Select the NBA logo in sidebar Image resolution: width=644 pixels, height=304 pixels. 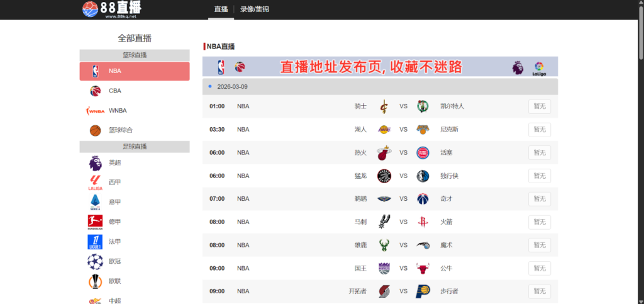tap(95, 71)
